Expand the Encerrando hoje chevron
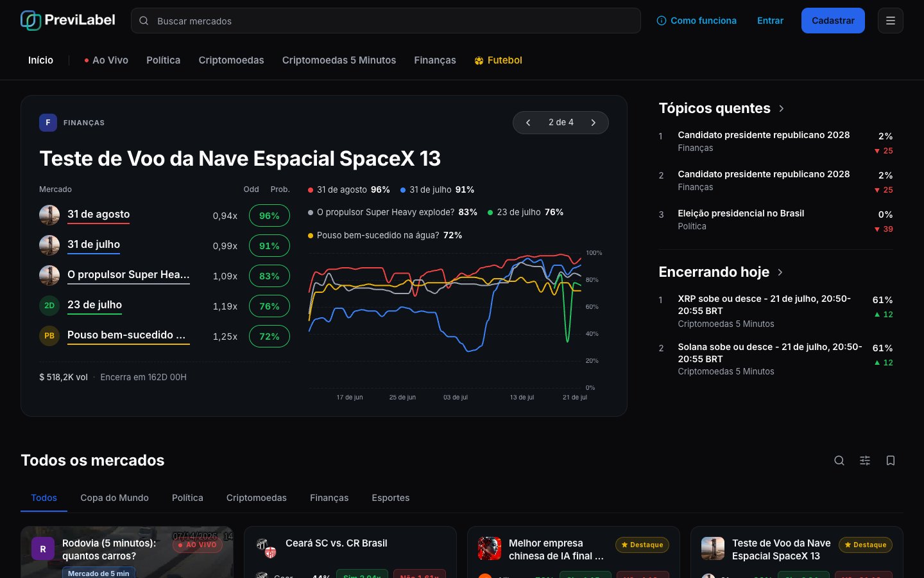This screenshot has height=578, width=924. point(780,272)
